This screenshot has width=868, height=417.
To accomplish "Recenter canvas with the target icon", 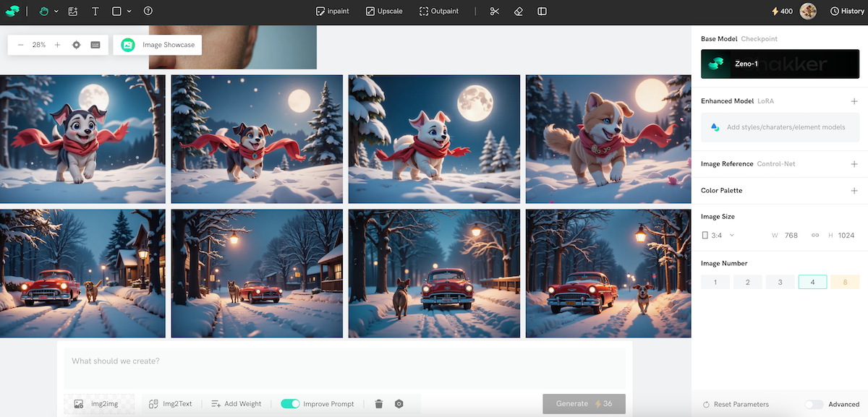I will pyautogui.click(x=77, y=45).
